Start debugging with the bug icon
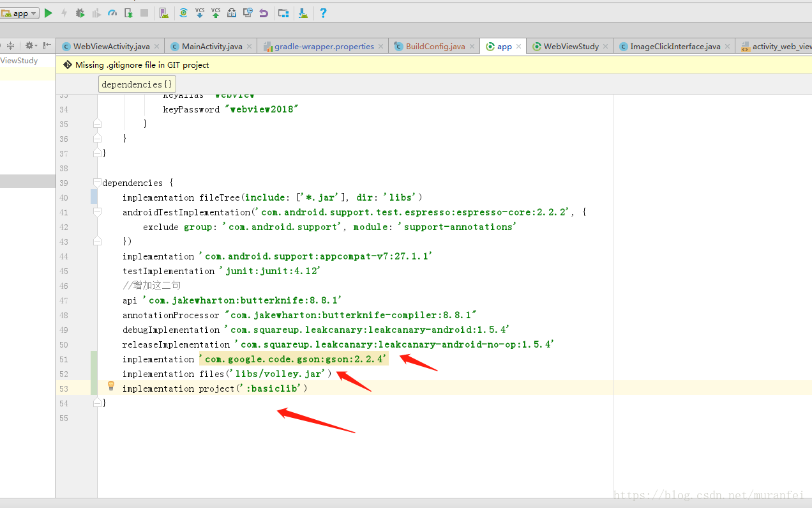The height and width of the screenshot is (508, 812). 80,13
